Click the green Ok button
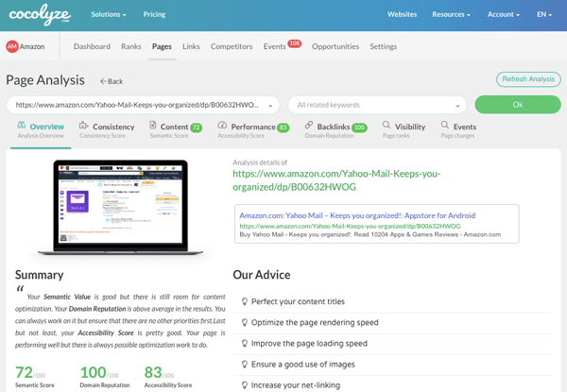567x392 pixels. (518, 105)
